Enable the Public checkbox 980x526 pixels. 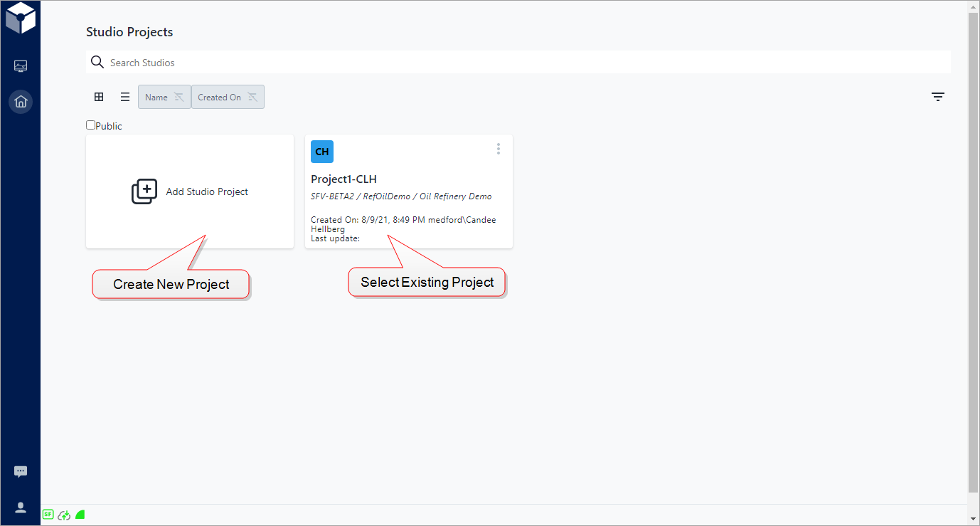click(90, 124)
